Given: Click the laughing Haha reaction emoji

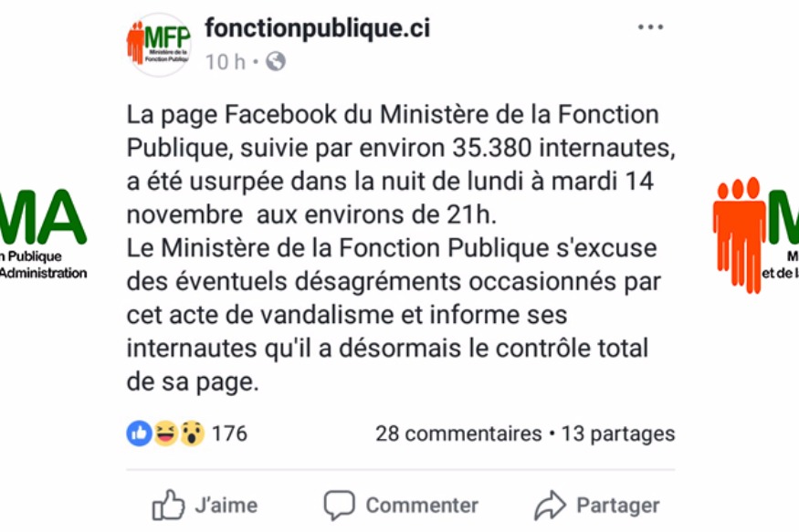Looking at the screenshot, I should point(165,433).
